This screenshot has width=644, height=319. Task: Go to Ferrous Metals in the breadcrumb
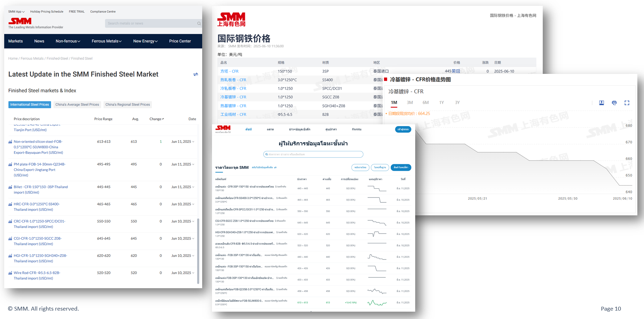click(32, 58)
